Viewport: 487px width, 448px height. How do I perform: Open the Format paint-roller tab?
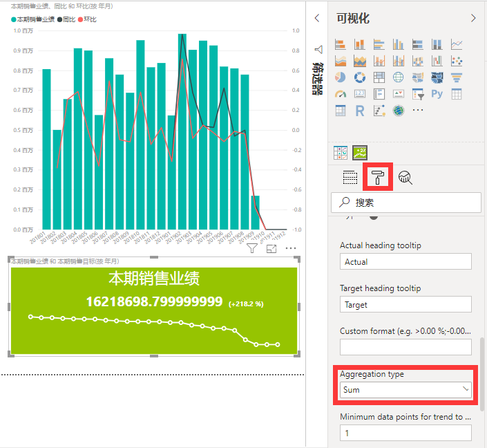[378, 177]
